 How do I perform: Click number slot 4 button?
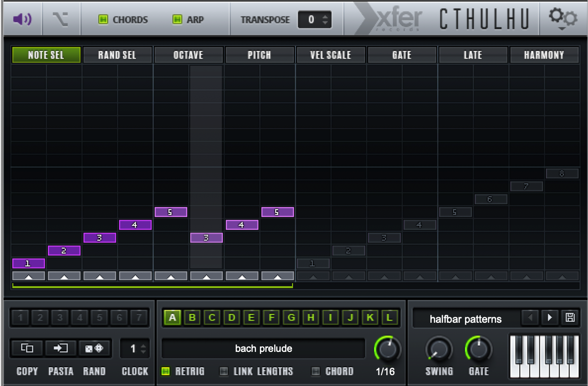point(80,318)
